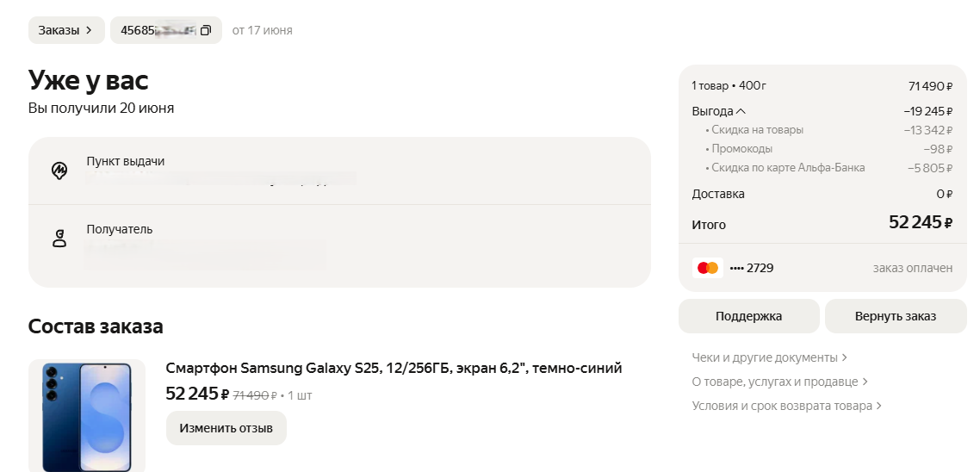Click the Mastercard logo icon
Viewport: 980px width, 472px height.
[x=708, y=268]
